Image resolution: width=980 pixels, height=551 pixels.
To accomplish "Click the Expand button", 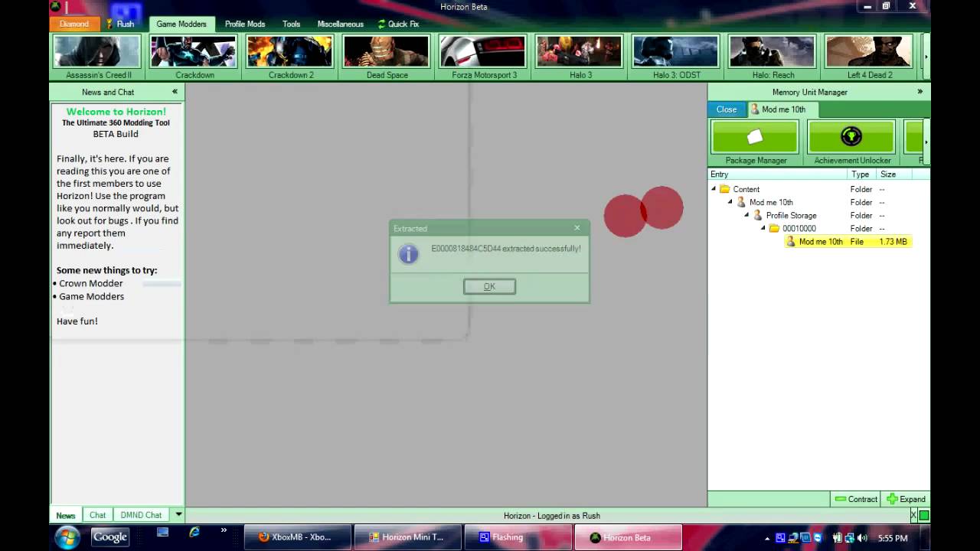I will coord(906,499).
